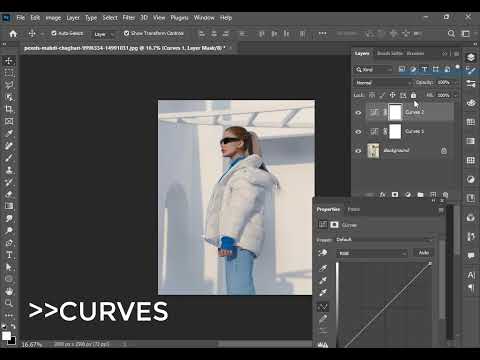This screenshot has height=360, width=480.
Task: Select the Brush tool
Action: pos(9,158)
